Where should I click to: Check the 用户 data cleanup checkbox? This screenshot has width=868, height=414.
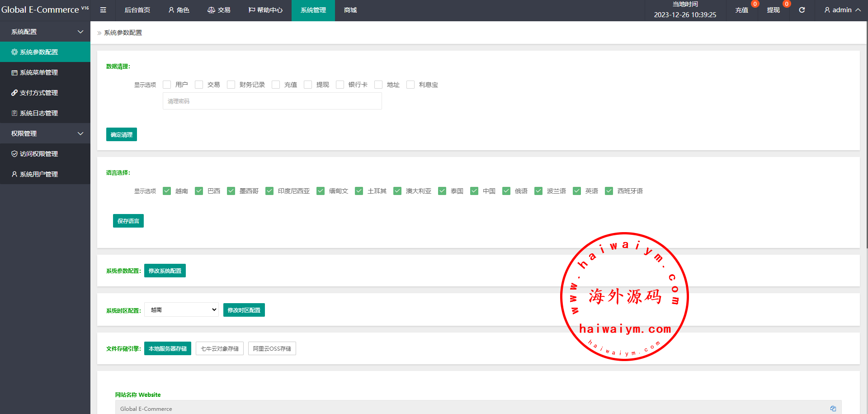pos(167,85)
